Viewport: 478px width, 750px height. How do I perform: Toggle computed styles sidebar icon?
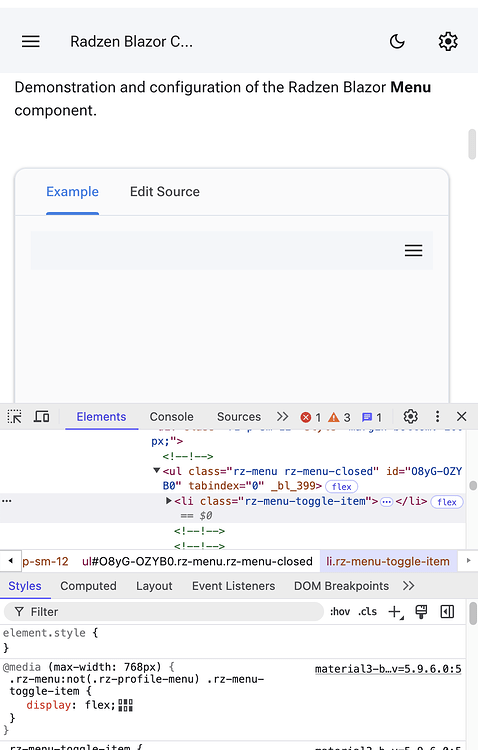[447, 612]
